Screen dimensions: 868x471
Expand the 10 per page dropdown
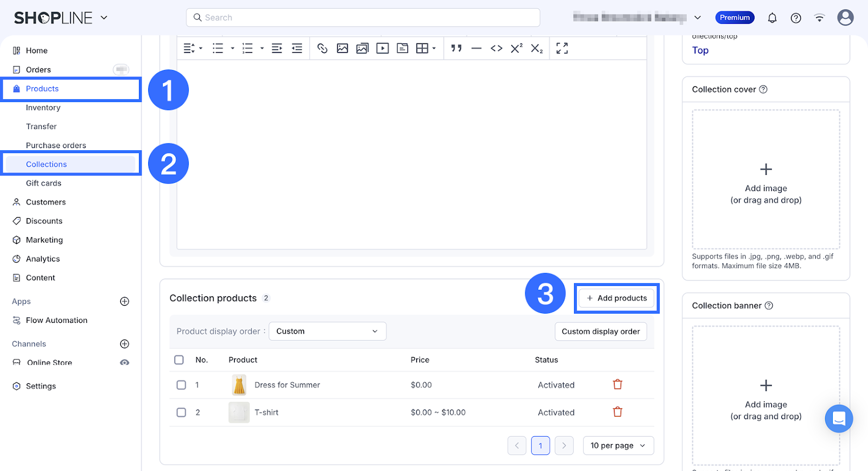coord(618,445)
